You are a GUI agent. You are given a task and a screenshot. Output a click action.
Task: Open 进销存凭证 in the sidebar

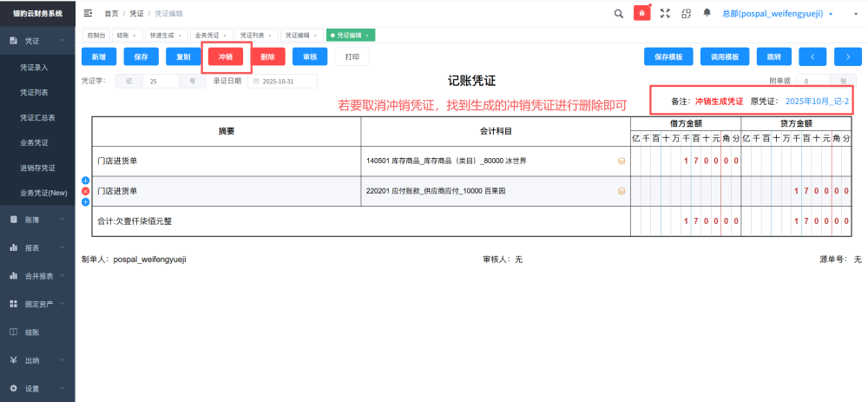(x=37, y=168)
